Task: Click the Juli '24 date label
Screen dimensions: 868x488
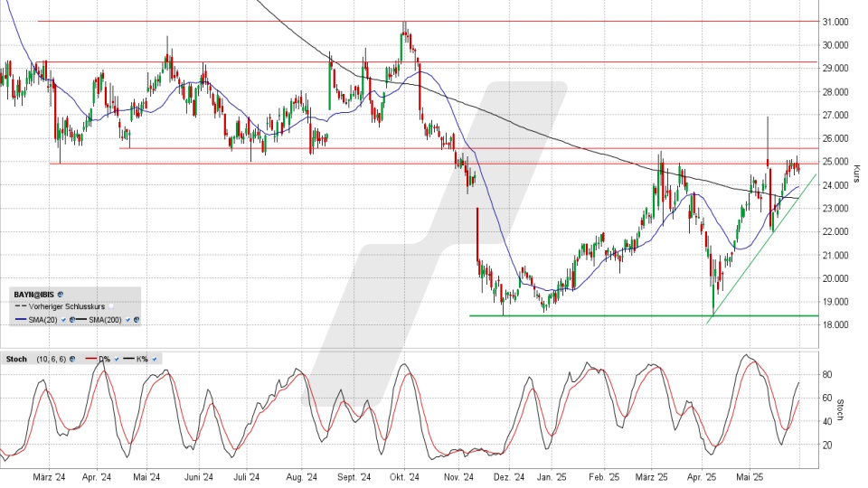Action: tap(246, 477)
